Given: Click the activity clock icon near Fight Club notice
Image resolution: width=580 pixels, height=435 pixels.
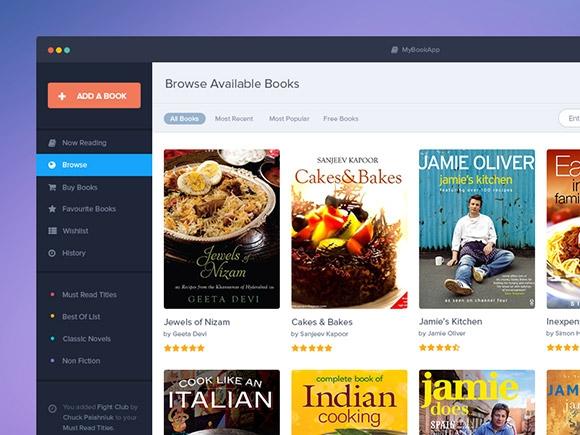Looking at the screenshot, I should pos(52,408).
